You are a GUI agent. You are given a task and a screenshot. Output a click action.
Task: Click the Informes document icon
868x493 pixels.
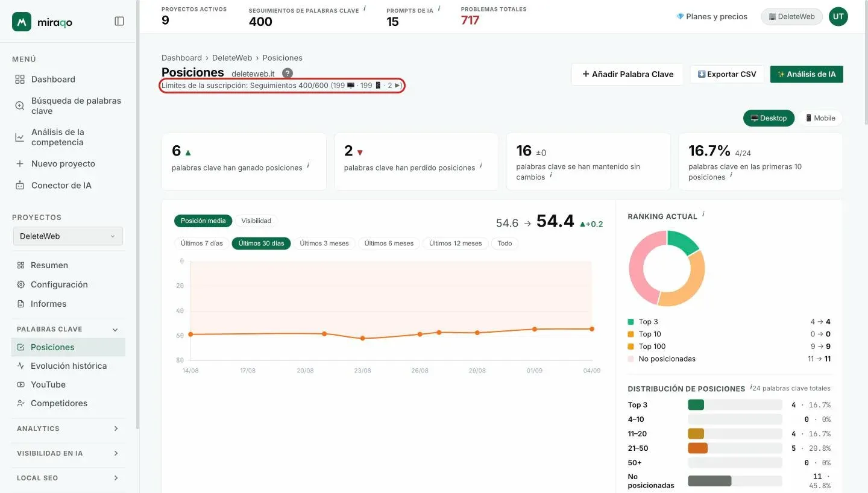[20, 304]
